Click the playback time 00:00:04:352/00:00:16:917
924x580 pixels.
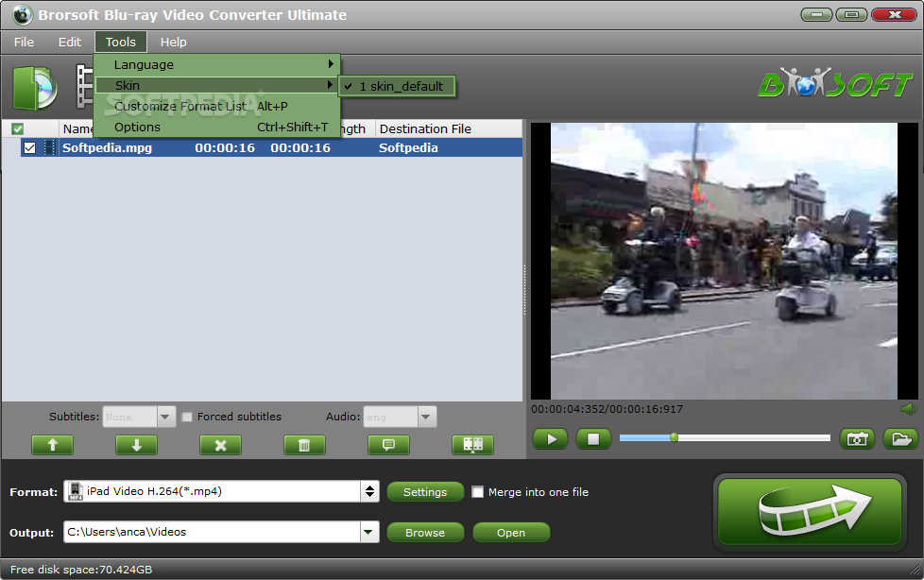click(x=607, y=409)
